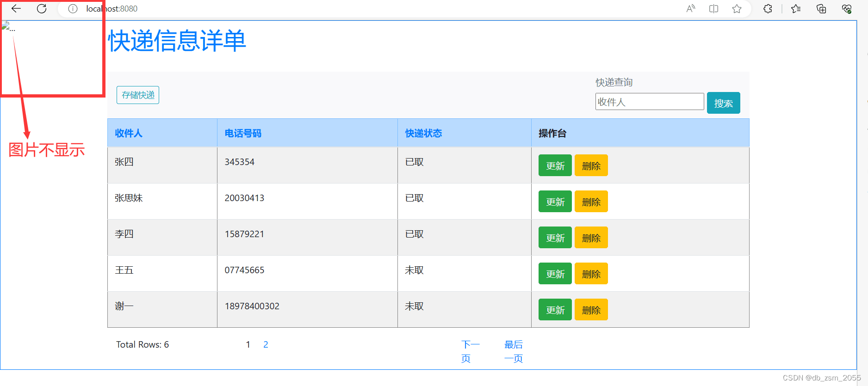Click 更新 for 李四 row

(555, 238)
